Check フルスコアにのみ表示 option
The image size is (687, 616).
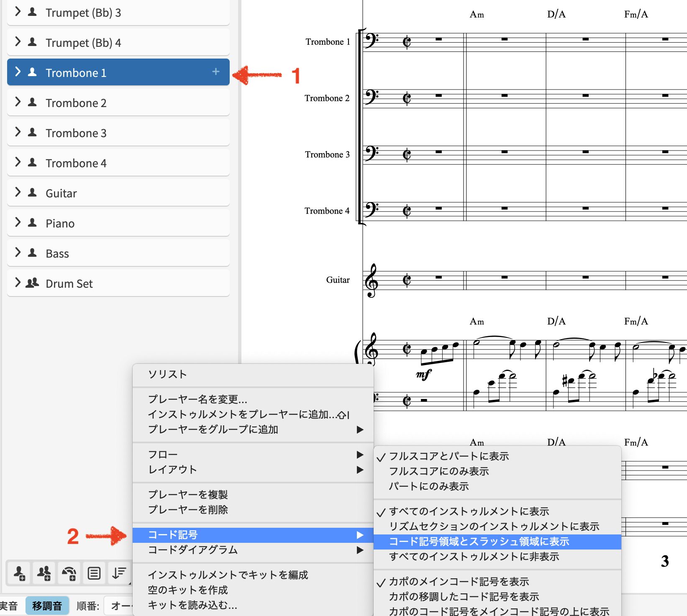click(439, 471)
